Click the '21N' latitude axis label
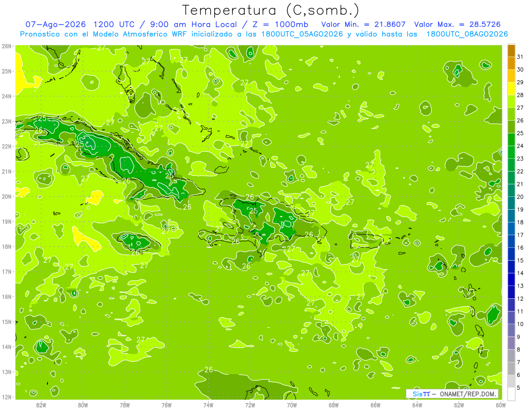Screen dimensions: 532x411 coord(6,172)
